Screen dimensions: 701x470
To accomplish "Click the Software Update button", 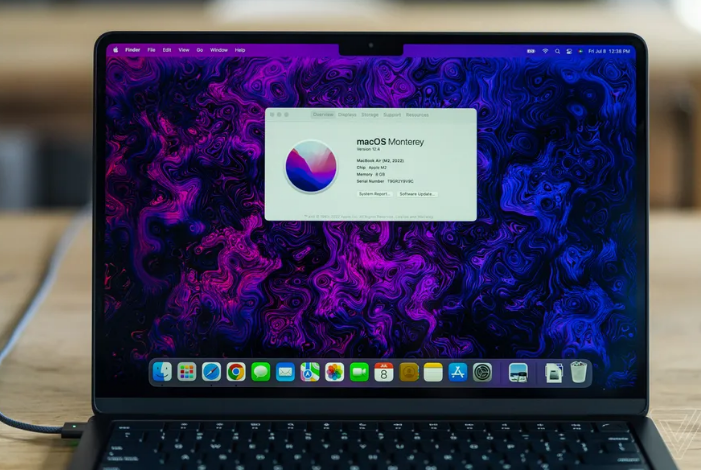I will (x=417, y=194).
